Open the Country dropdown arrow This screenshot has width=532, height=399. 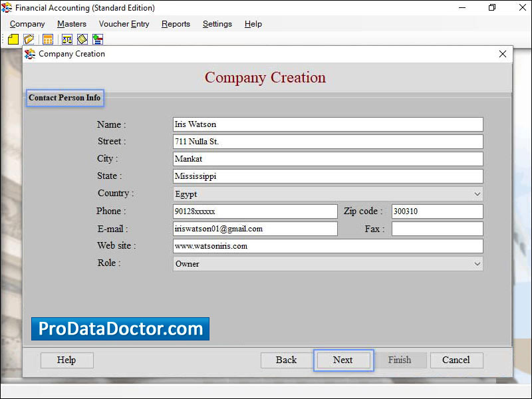[477, 194]
